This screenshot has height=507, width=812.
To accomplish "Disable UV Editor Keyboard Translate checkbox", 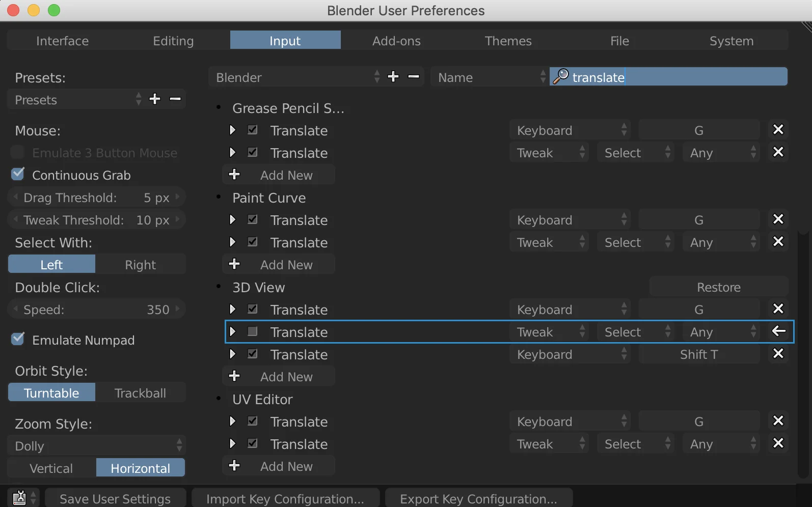I will (x=253, y=421).
